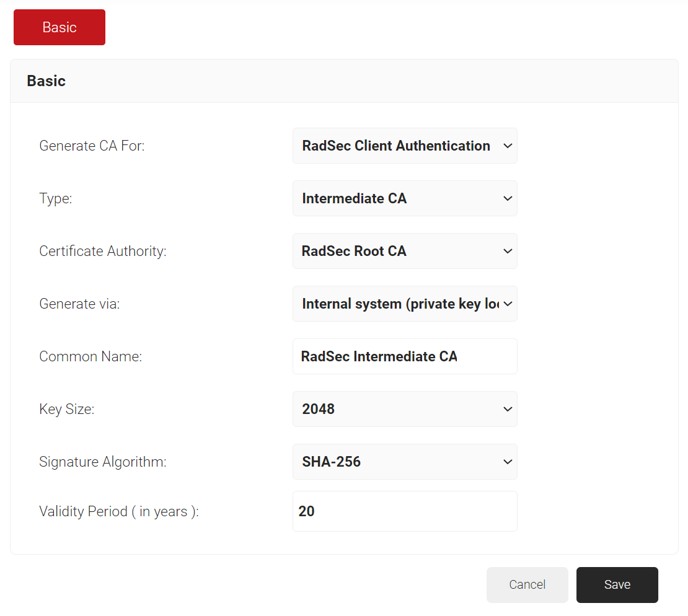Click the 'Common Name:' label
Viewport: 688px width, 616px height.
tap(90, 356)
